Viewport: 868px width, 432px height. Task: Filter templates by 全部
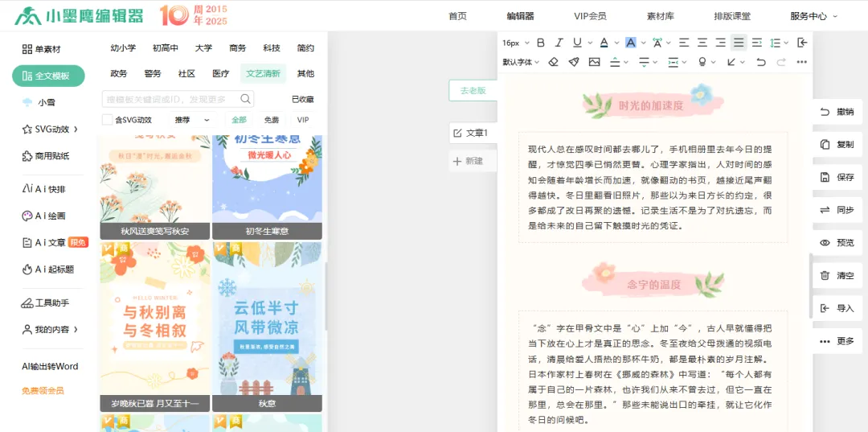click(240, 120)
